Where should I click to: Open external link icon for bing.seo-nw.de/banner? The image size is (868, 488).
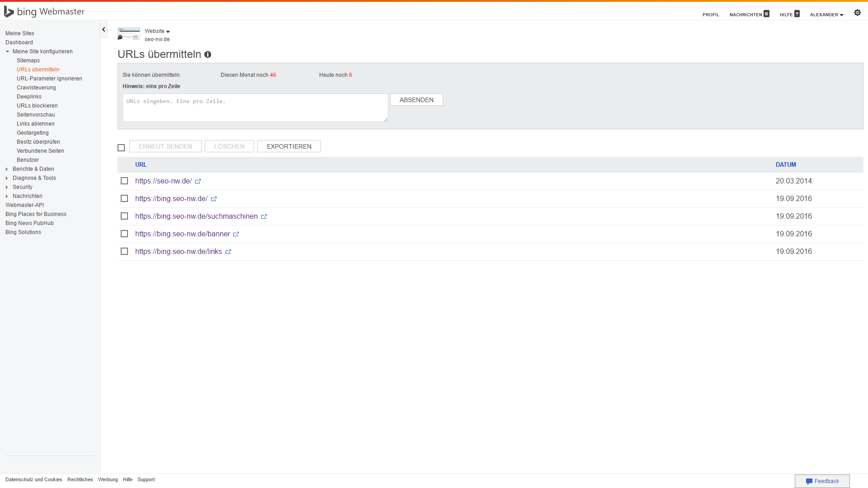coord(236,234)
